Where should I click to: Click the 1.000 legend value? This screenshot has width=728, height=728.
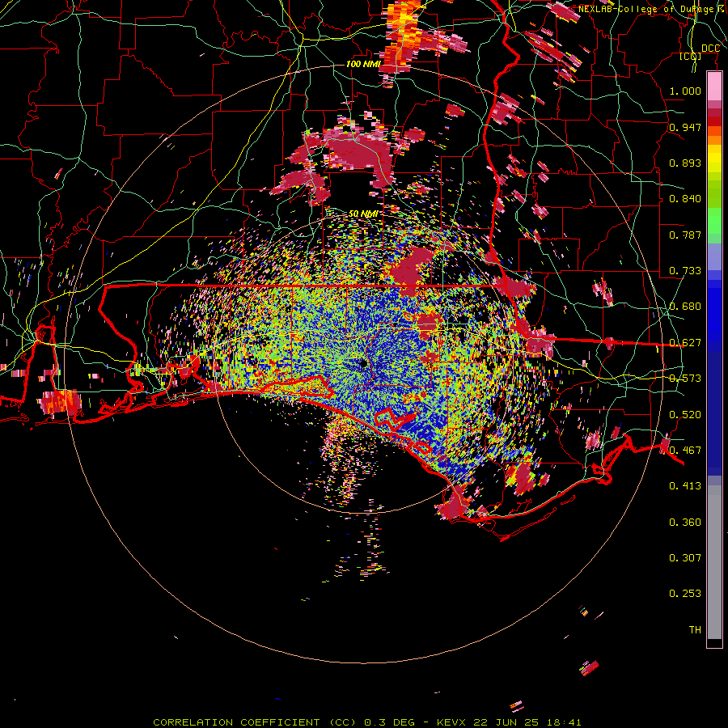click(x=685, y=91)
